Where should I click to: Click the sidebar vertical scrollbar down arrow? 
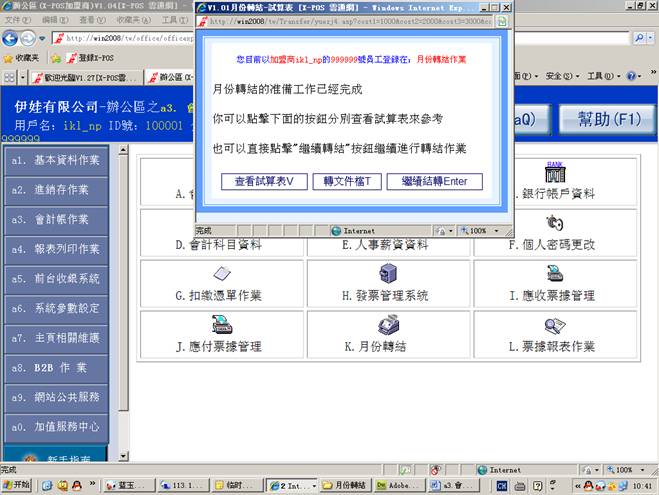tap(124, 455)
